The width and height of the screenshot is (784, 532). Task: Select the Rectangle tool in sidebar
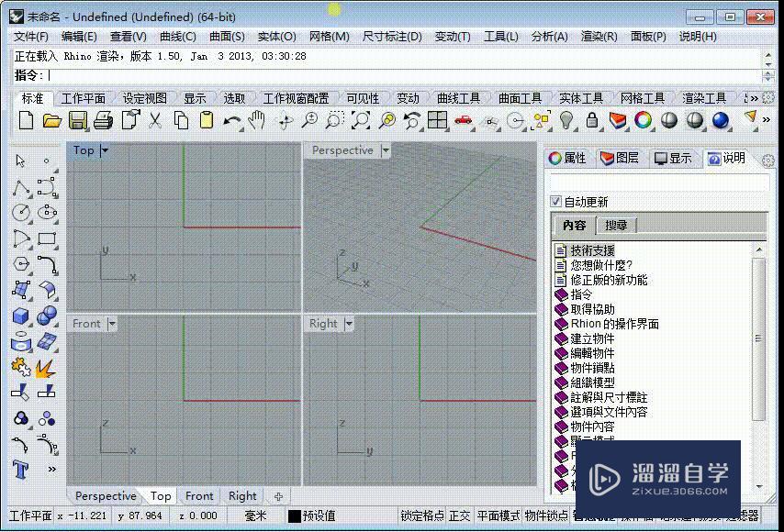(x=47, y=238)
